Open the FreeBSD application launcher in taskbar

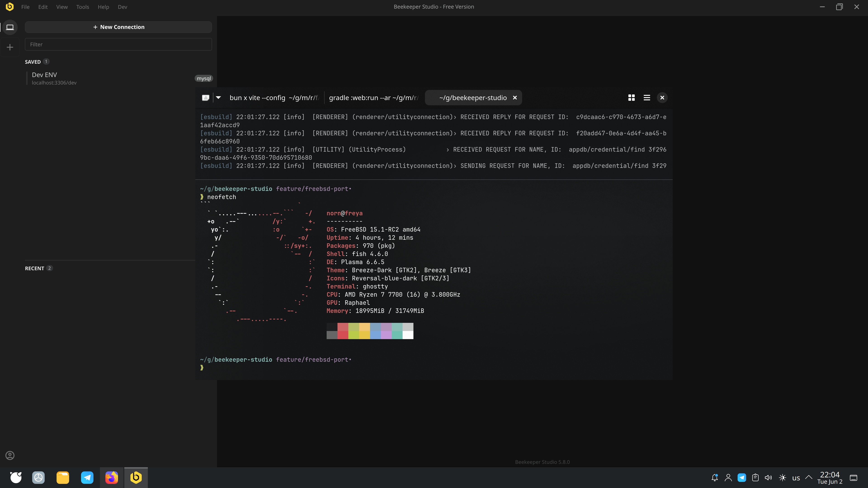pyautogui.click(x=16, y=477)
